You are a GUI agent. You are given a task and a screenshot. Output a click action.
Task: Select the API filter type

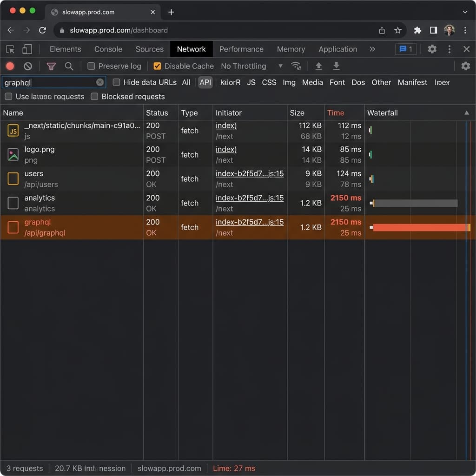coord(205,82)
